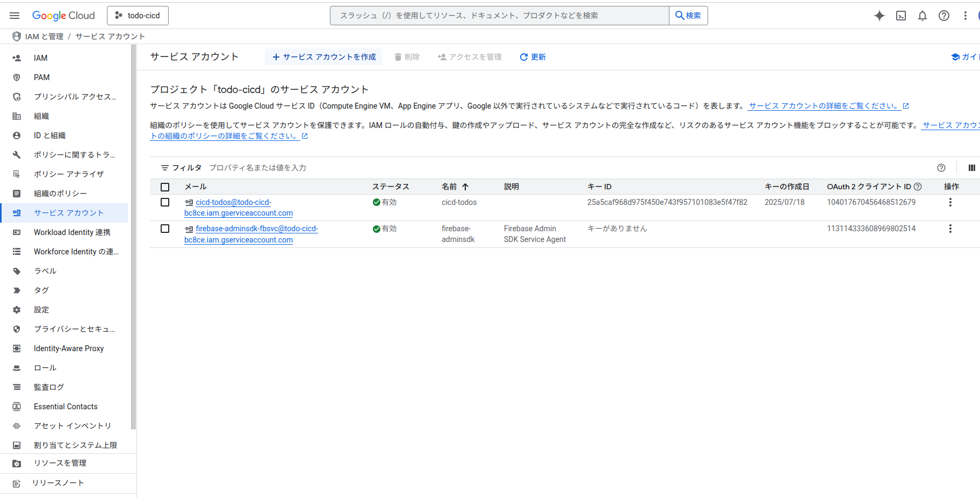Open the help question mark menu

click(x=944, y=16)
